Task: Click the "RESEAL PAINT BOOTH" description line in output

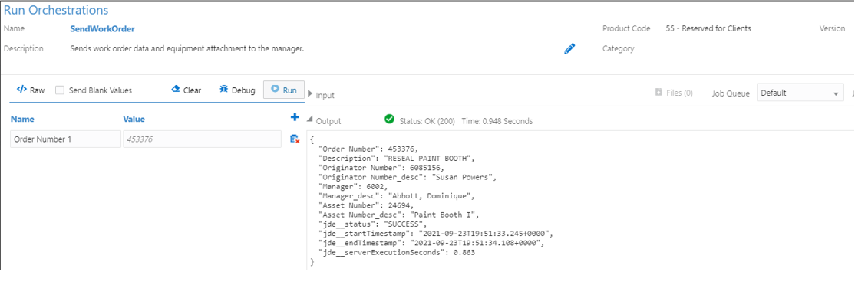Action: tap(397, 159)
